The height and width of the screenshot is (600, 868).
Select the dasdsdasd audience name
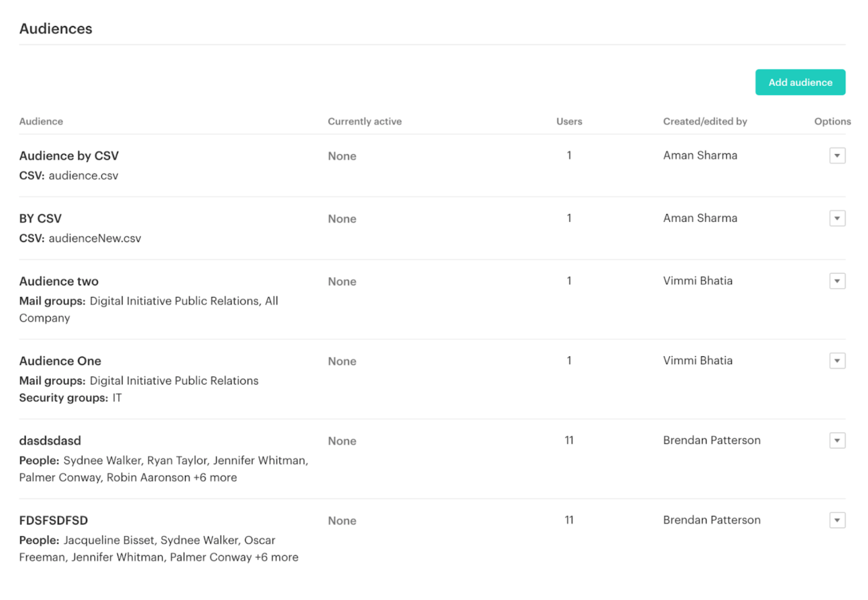[x=50, y=441]
